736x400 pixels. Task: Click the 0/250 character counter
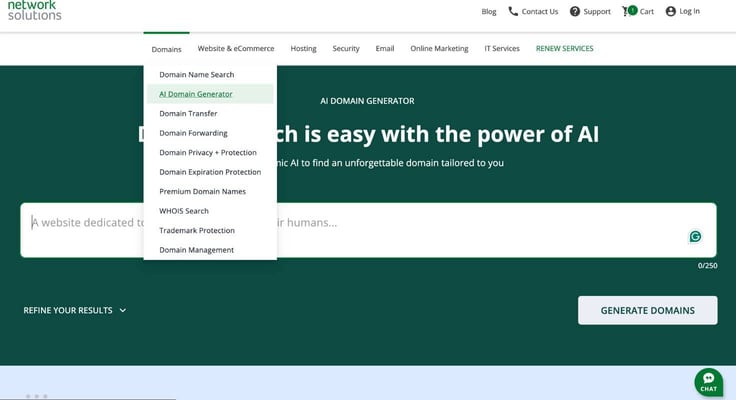click(x=707, y=266)
